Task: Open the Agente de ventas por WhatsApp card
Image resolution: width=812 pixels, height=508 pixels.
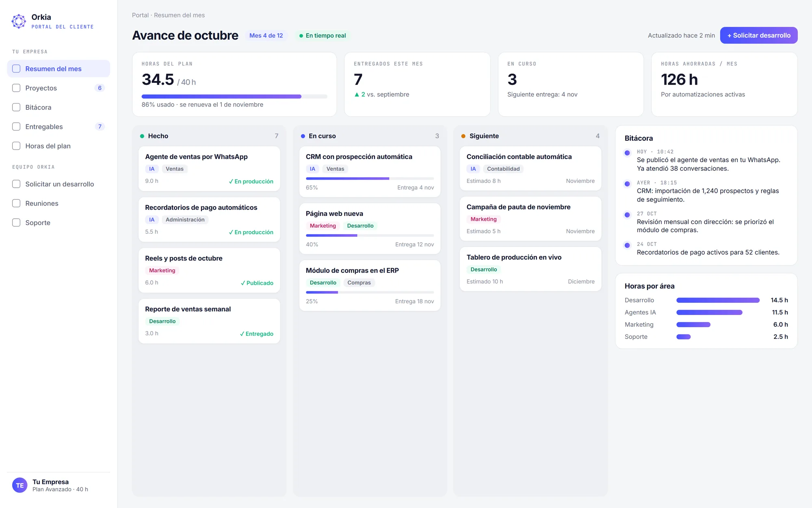Action: click(209, 169)
